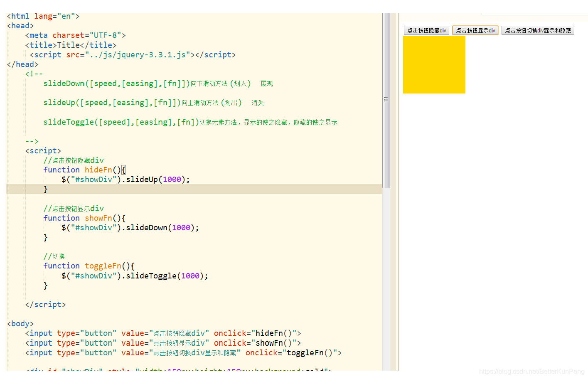The height and width of the screenshot is (379, 588).
Task: Click the closing '</head>' tag
Action: 22,64
